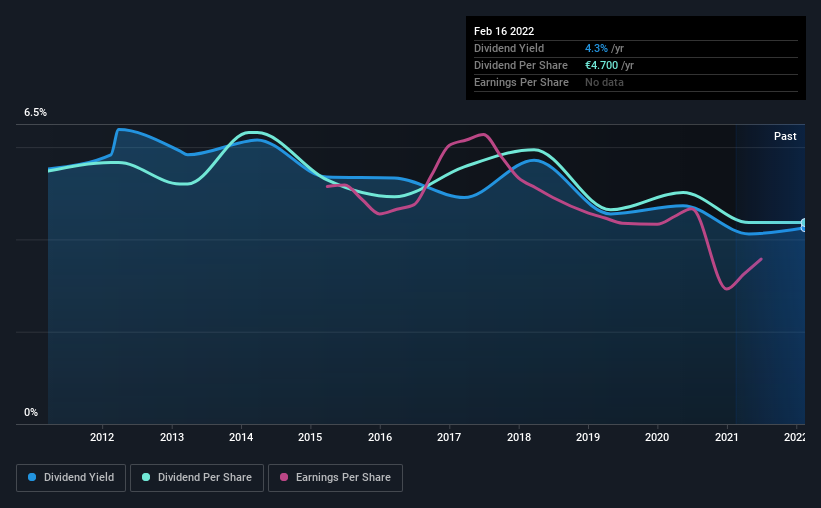Click the 4.3% dividend yield value
The image size is (821, 508).
[x=596, y=48]
